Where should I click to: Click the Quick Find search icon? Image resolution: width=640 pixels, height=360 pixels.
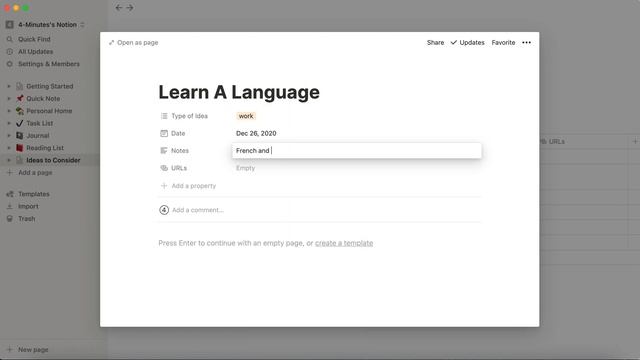[x=10, y=39]
